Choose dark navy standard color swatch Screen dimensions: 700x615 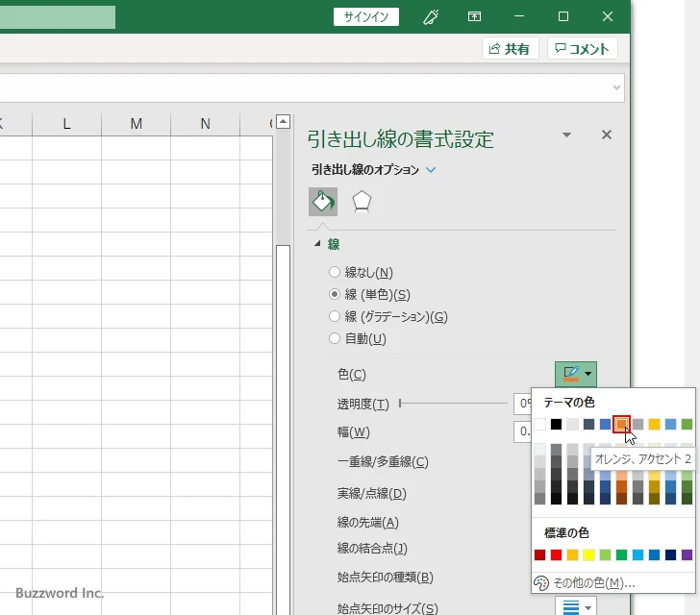(x=670, y=554)
